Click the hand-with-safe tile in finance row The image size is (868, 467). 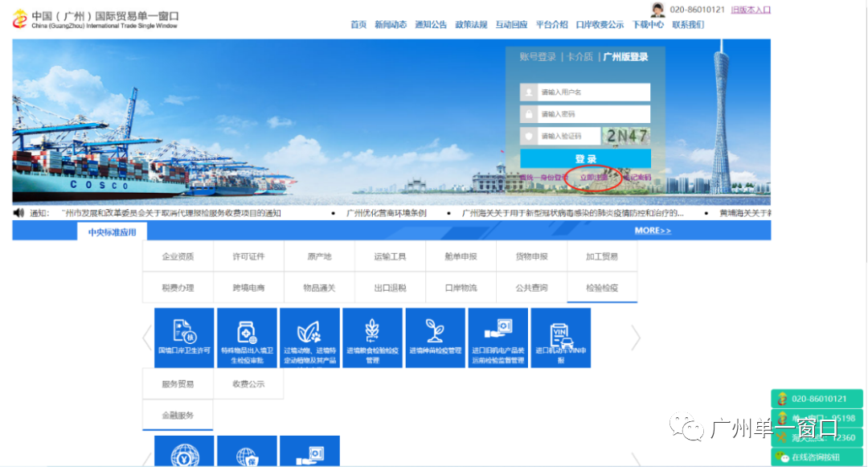pyautogui.click(x=309, y=451)
